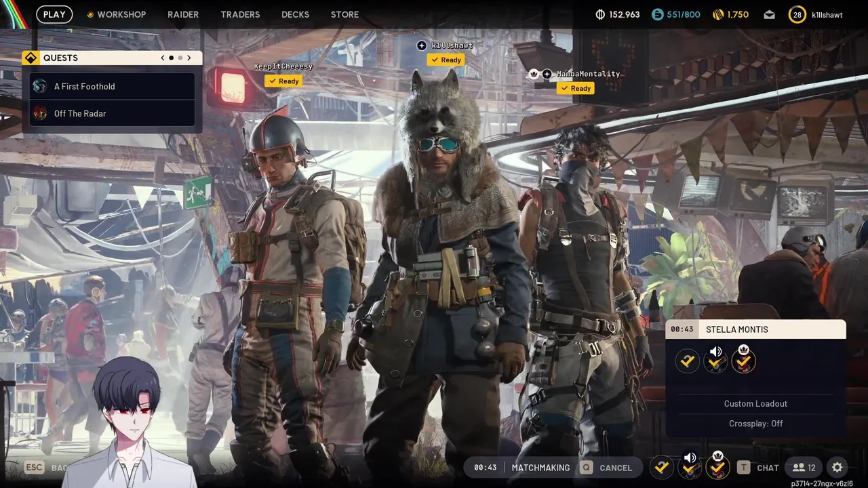The image size is (868, 488).
Task: Click the crown icon beside MambaMentality
Action: coord(534,74)
